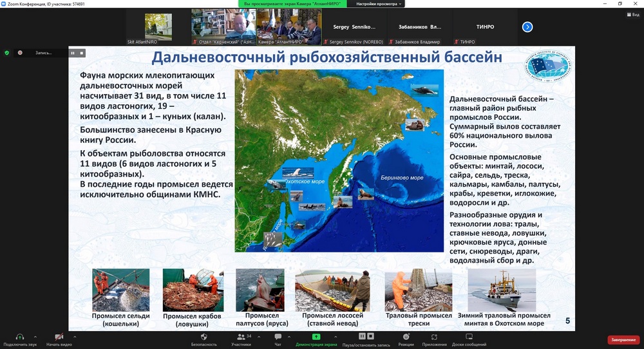
Task: Pause recording using top-left pause button
Action: pyautogui.click(x=73, y=53)
